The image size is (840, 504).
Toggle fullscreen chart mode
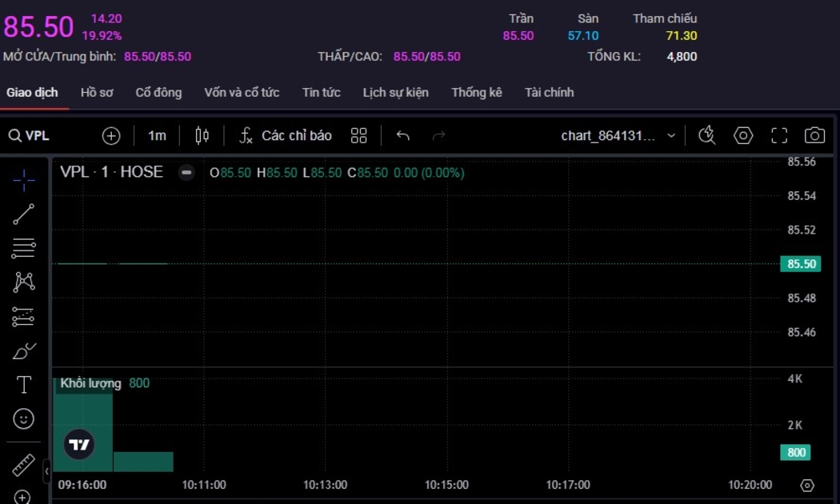779,135
